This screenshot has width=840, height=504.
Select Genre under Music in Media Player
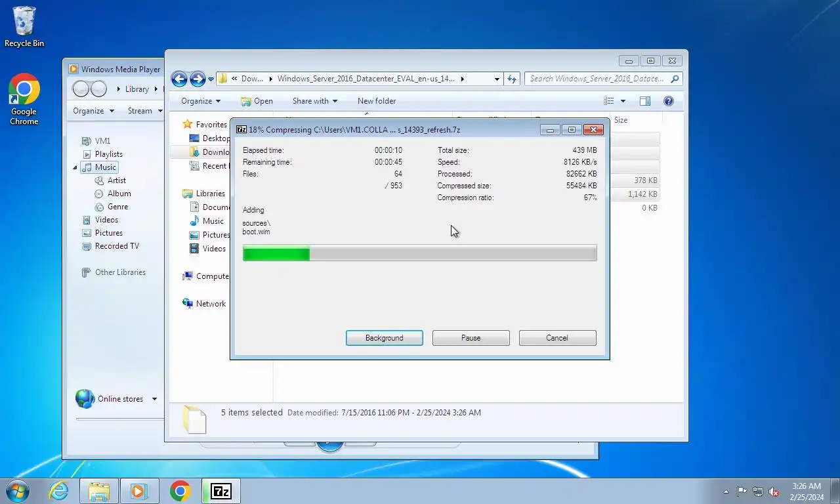112,207
